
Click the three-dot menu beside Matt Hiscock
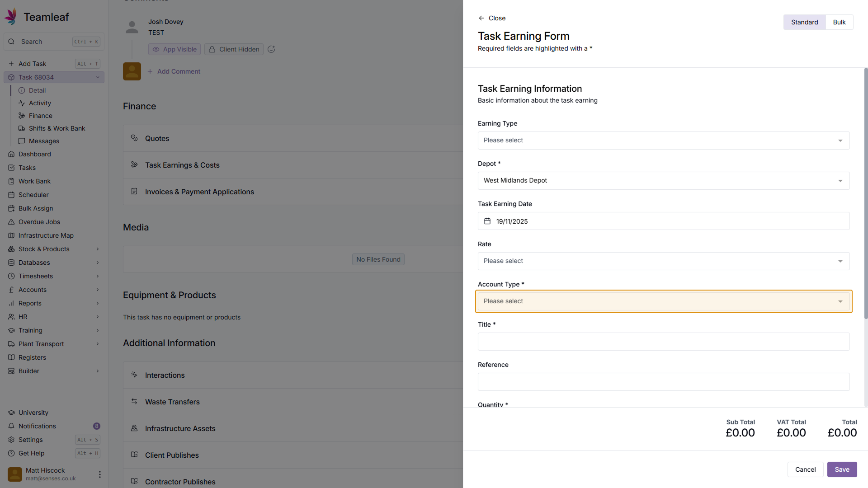pyautogui.click(x=99, y=474)
